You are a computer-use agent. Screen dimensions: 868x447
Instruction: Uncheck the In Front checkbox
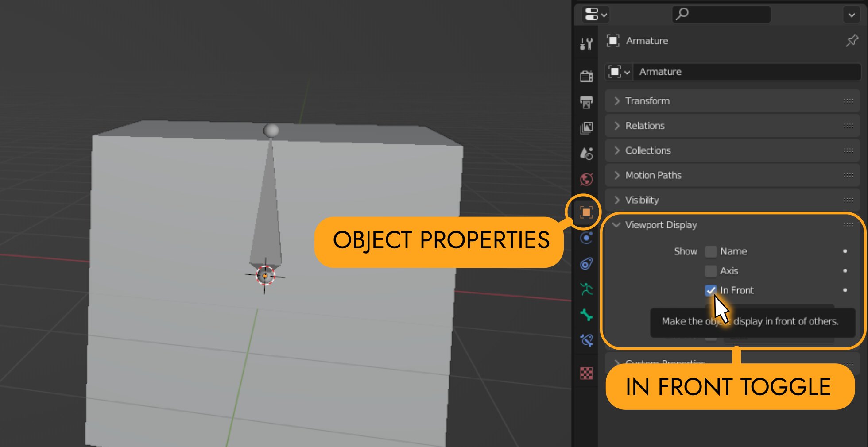[711, 290]
